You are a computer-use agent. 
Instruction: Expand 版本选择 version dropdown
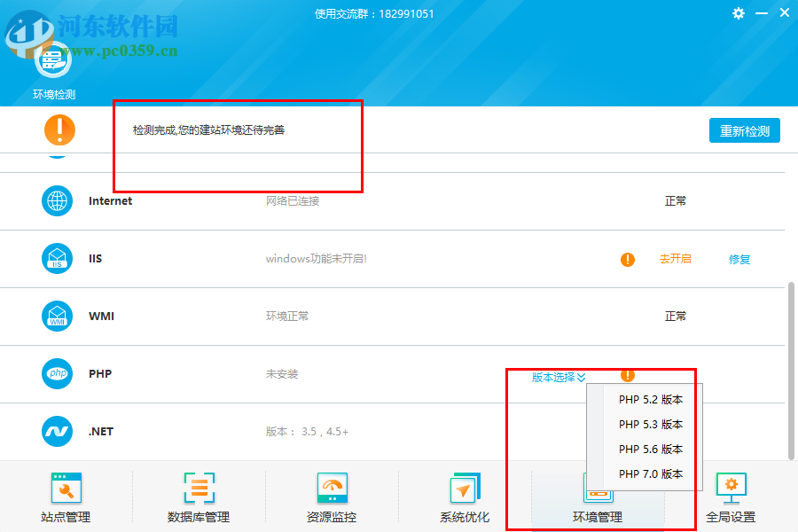point(559,377)
